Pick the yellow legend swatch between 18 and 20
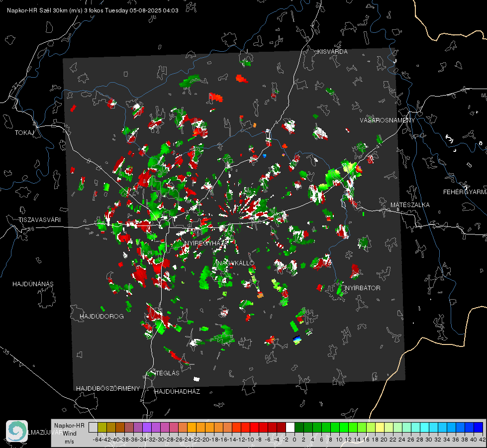Screen dimensions: 487x448 click(380, 428)
